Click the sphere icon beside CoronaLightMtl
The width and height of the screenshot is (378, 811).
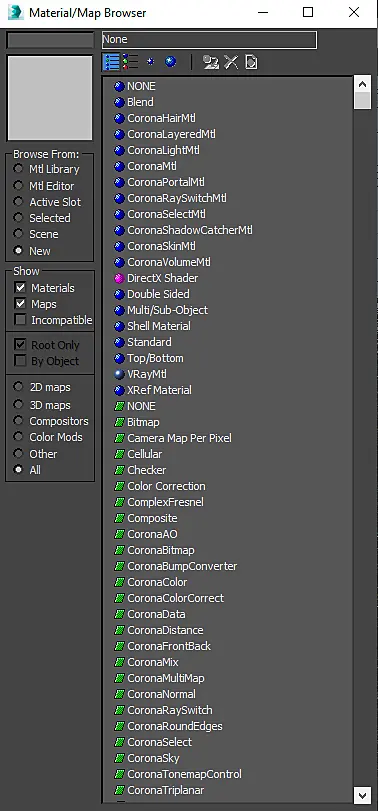[x=119, y=150]
